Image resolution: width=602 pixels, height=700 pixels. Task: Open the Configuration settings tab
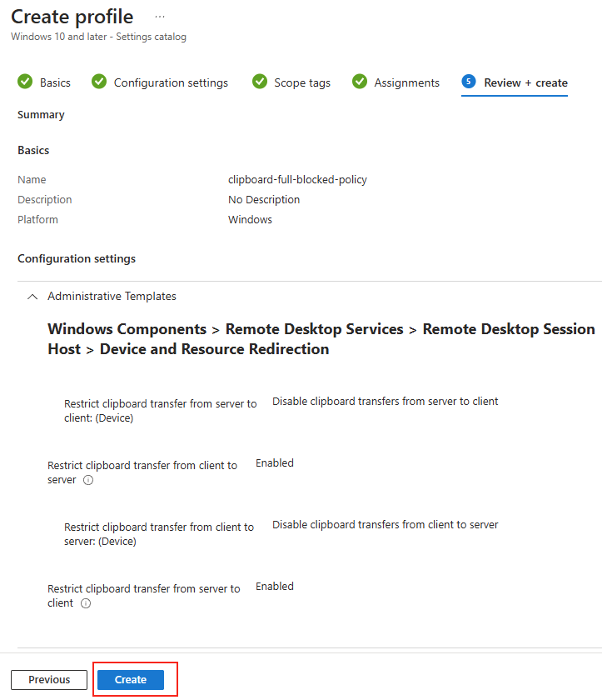click(x=171, y=82)
